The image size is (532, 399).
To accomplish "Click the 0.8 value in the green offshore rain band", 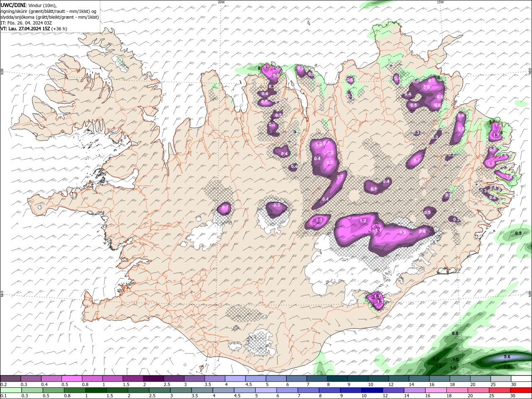I will pyautogui.click(x=455, y=334).
